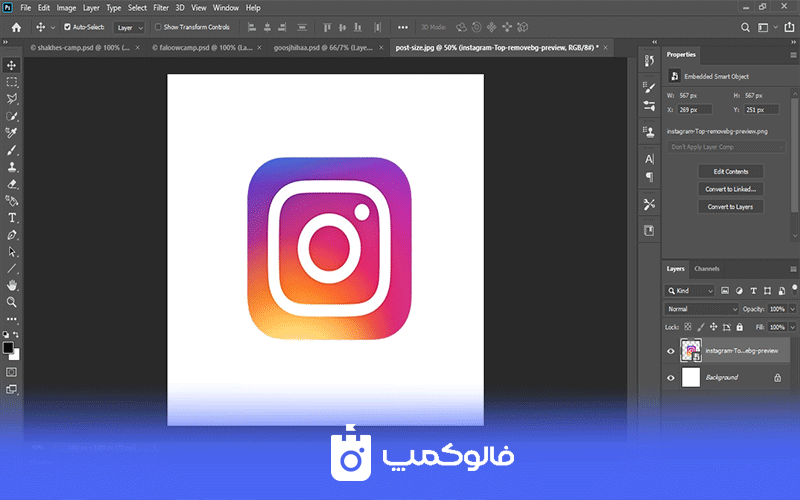800x500 pixels.
Task: Select the Zoom tool
Action: (11, 302)
